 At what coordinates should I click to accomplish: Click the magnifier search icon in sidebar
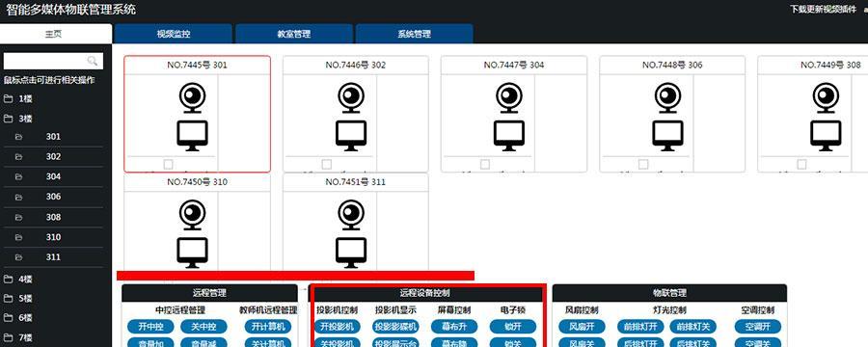click(93, 61)
